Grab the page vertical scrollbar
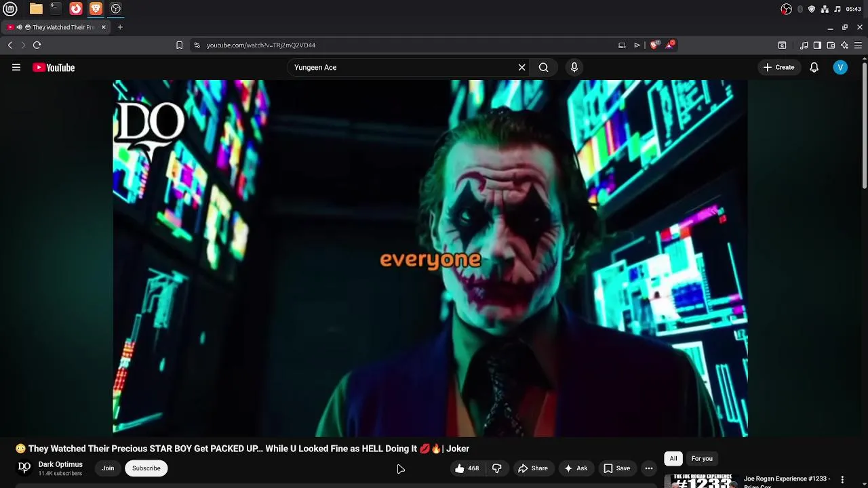 865,125
